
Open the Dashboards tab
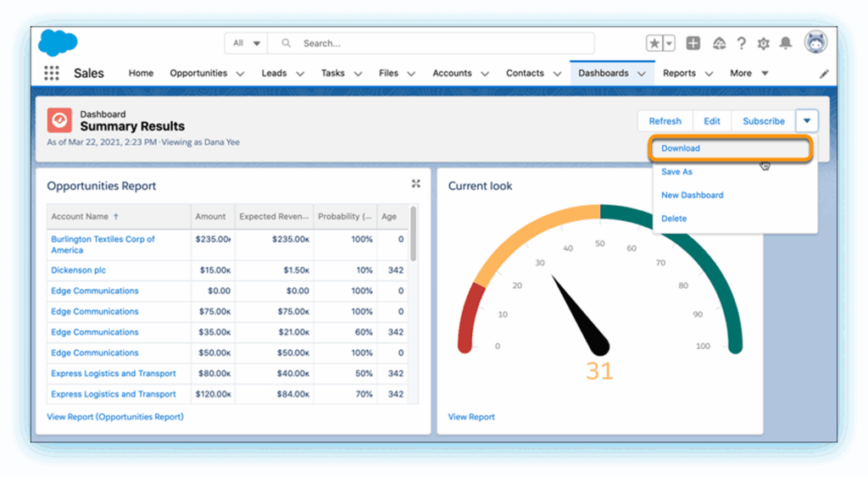coord(604,73)
